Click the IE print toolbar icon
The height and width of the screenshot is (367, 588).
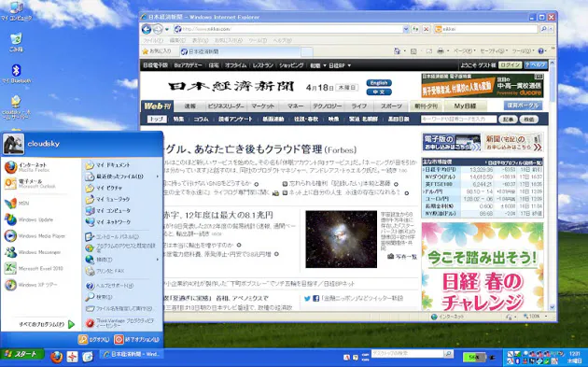pyautogui.click(x=441, y=51)
